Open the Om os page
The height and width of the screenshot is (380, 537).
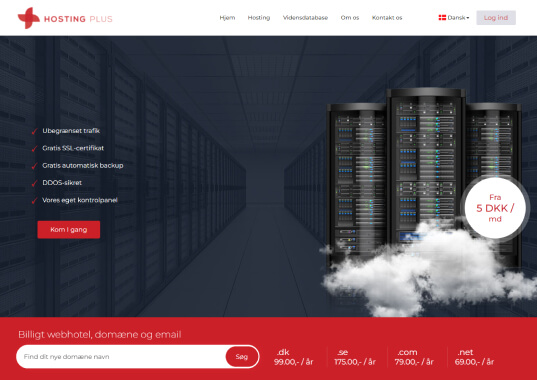point(350,18)
